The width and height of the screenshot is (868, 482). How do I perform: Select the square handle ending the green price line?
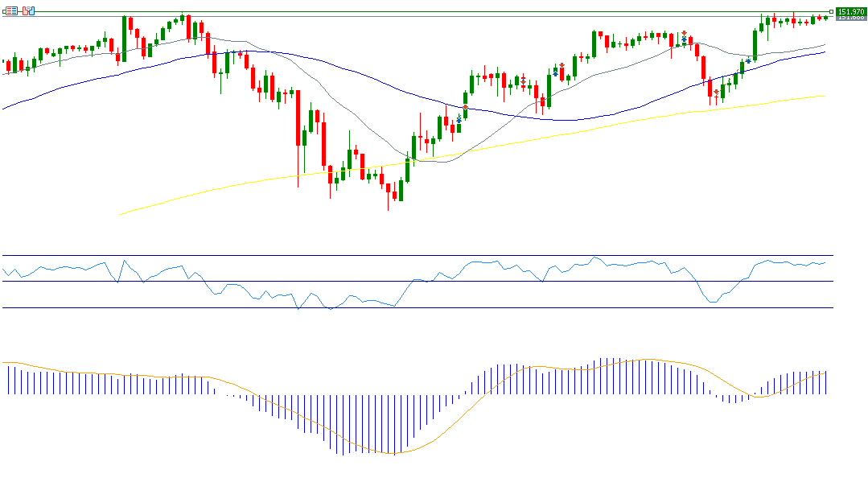pyautogui.click(x=831, y=11)
